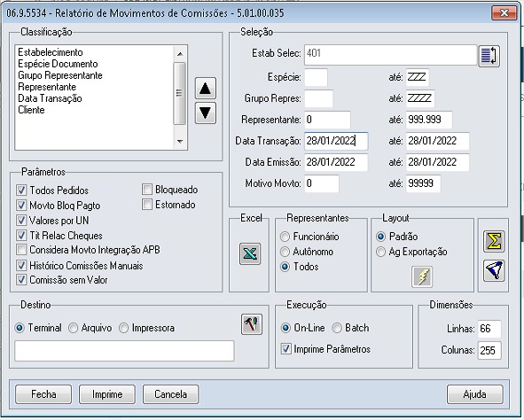The height and width of the screenshot is (420, 524).
Task: Click Motivo Movto start field
Action: pos(322,183)
